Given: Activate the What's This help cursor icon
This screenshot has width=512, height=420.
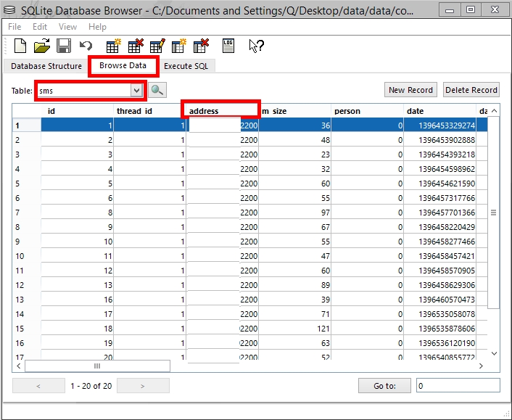Looking at the screenshot, I should [256, 46].
